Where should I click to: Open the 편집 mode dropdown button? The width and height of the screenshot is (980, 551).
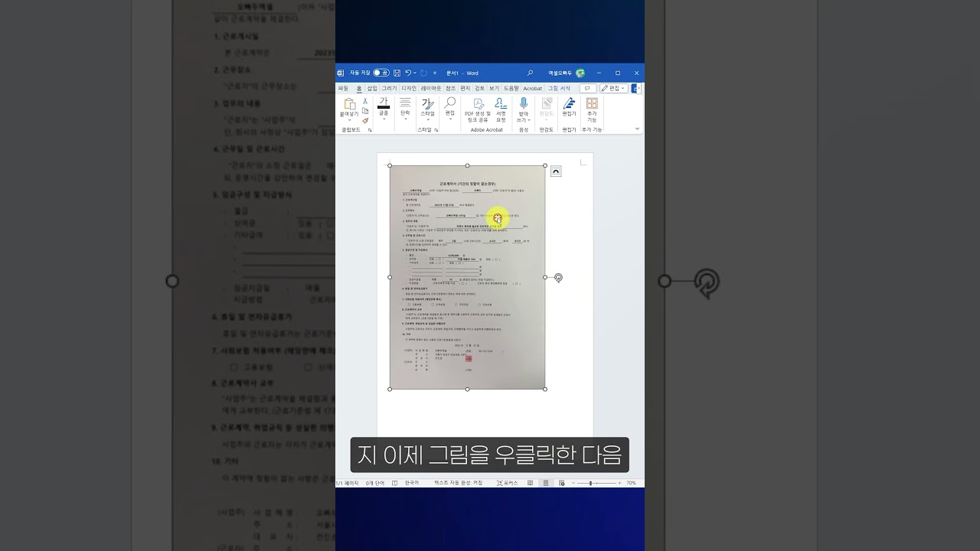coord(613,88)
